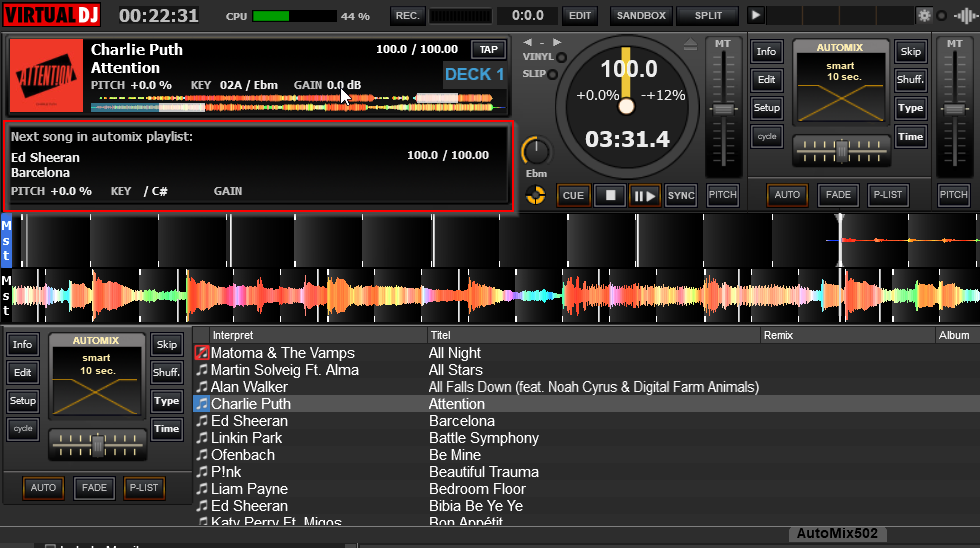980x548 pixels.
Task: Toggle MT master tempo on right deck
Action: pyautogui.click(x=954, y=44)
